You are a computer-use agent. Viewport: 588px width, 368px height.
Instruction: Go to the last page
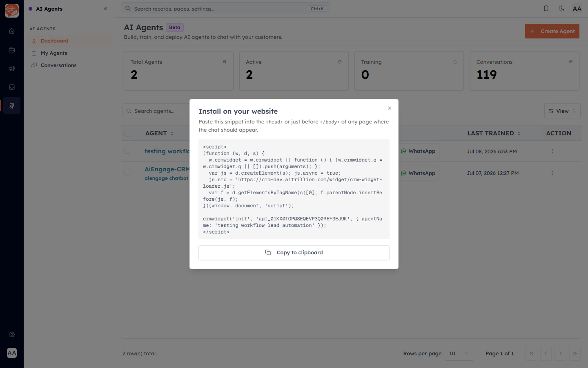coord(575,353)
